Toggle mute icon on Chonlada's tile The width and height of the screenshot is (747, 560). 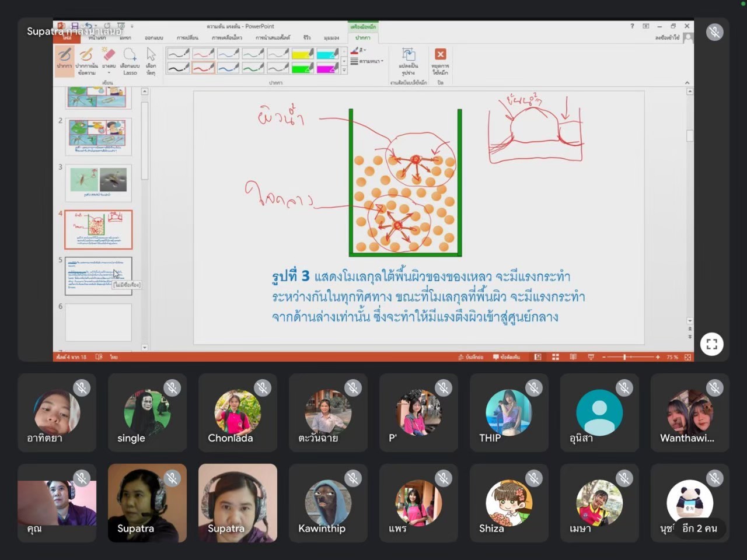point(262,388)
